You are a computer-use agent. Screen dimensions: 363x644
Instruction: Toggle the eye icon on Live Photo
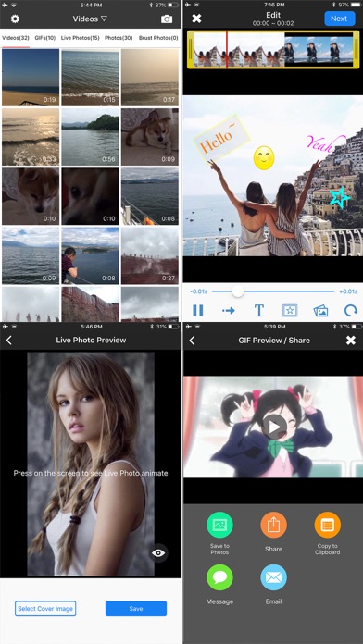(x=158, y=553)
